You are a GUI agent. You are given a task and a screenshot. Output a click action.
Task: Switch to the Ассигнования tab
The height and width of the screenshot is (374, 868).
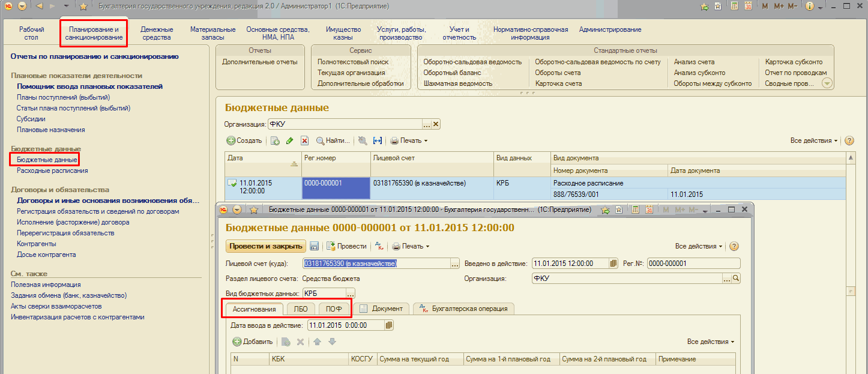(x=253, y=309)
